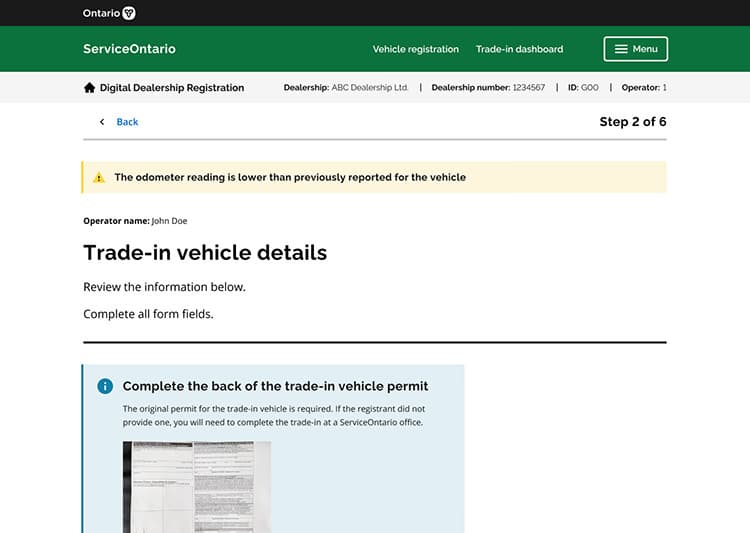Click the Ontario trillium logo icon
This screenshot has height=533, width=750.
point(128,13)
